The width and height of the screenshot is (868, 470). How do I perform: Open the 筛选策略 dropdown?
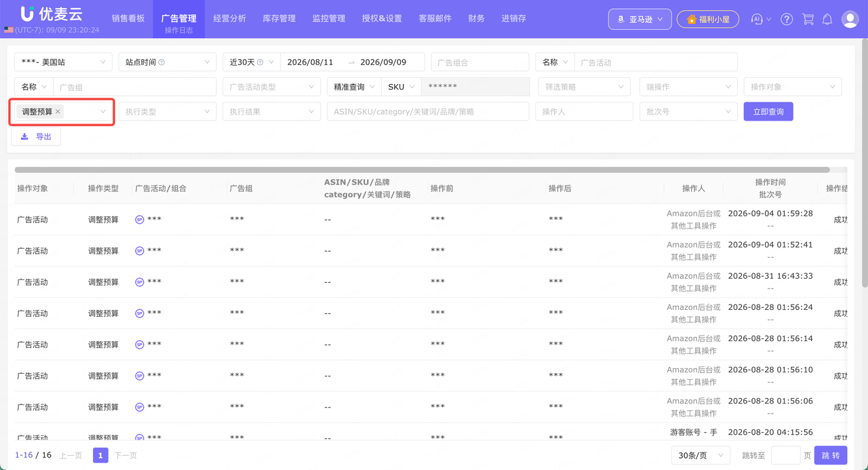pos(585,87)
